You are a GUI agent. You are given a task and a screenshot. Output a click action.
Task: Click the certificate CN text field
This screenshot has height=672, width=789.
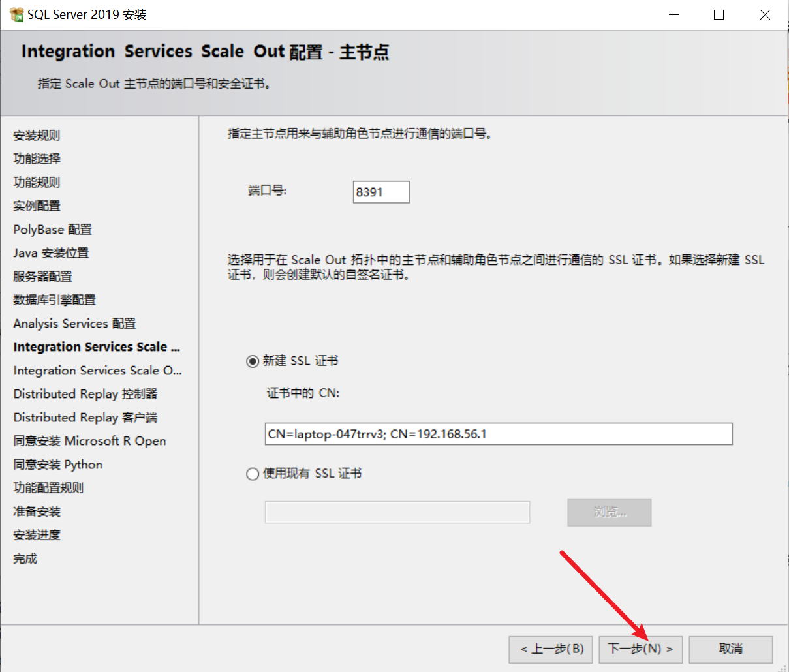click(x=498, y=435)
